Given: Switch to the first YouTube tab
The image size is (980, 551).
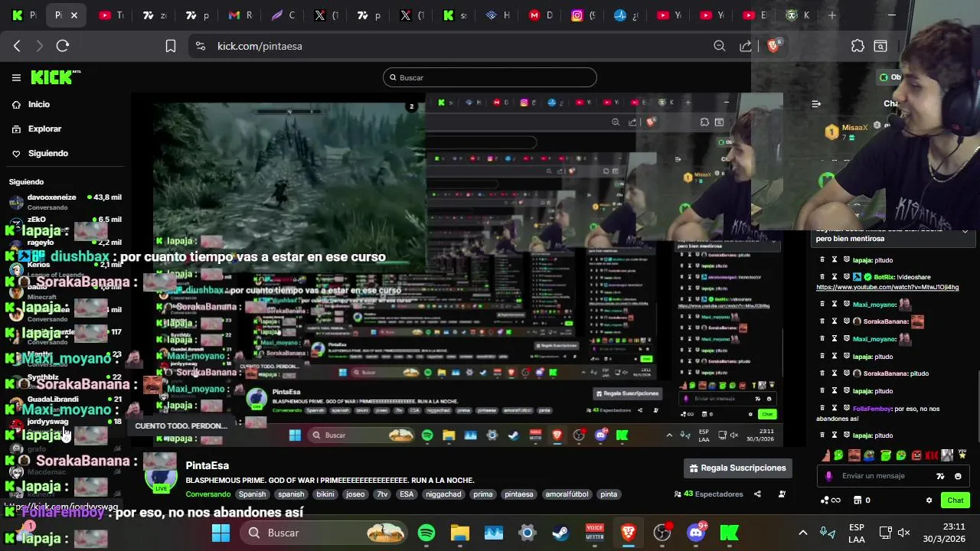Looking at the screenshot, I should point(110,15).
